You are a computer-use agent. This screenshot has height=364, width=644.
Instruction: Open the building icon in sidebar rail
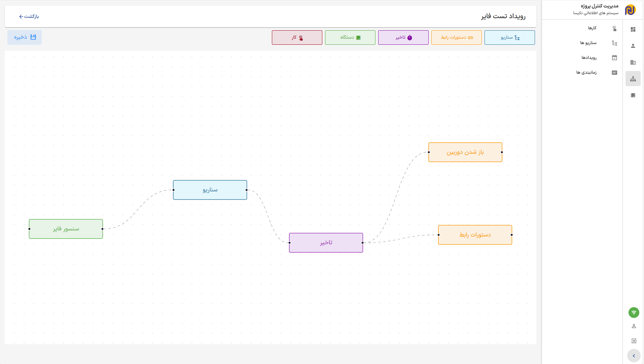[633, 62]
